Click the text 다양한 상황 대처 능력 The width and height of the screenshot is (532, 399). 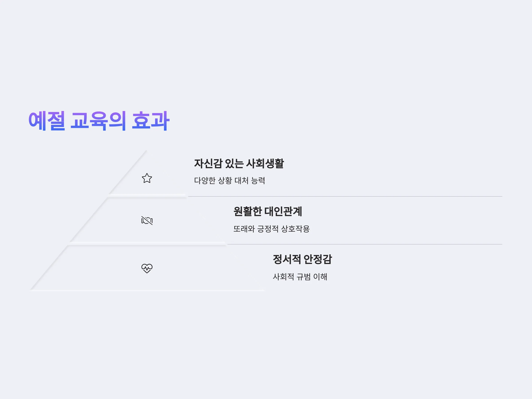(229, 180)
